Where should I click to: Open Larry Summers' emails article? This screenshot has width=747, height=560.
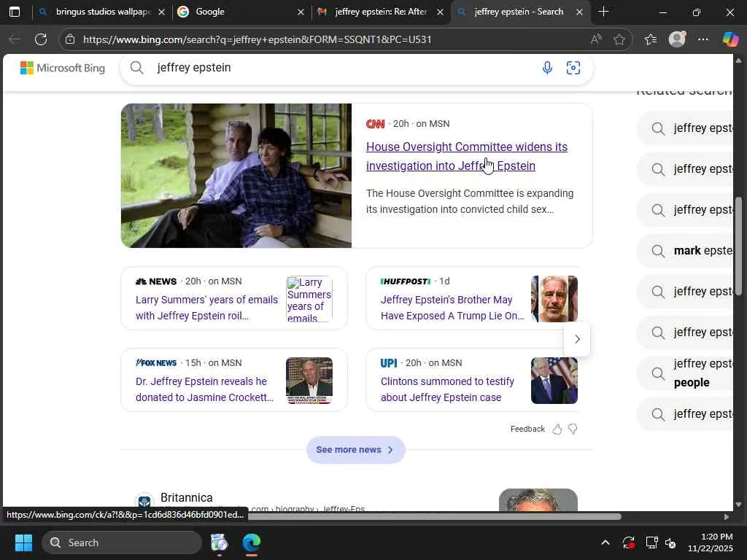click(x=206, y=308)
